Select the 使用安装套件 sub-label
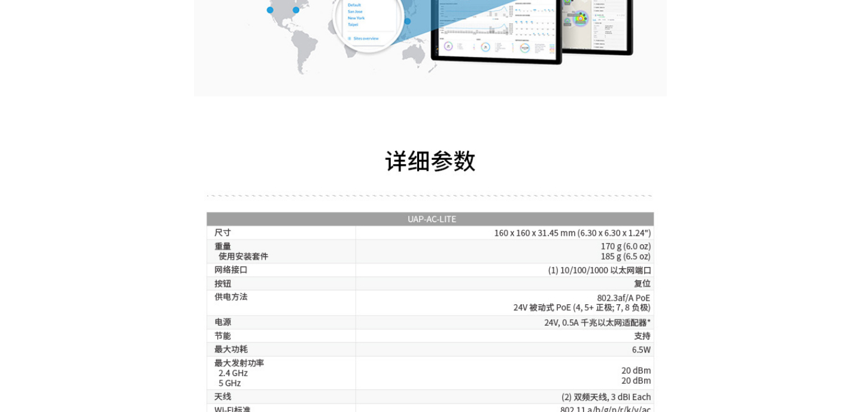This screenshot has width=868, height=412. pyautogui.click(x=243, y=256)
